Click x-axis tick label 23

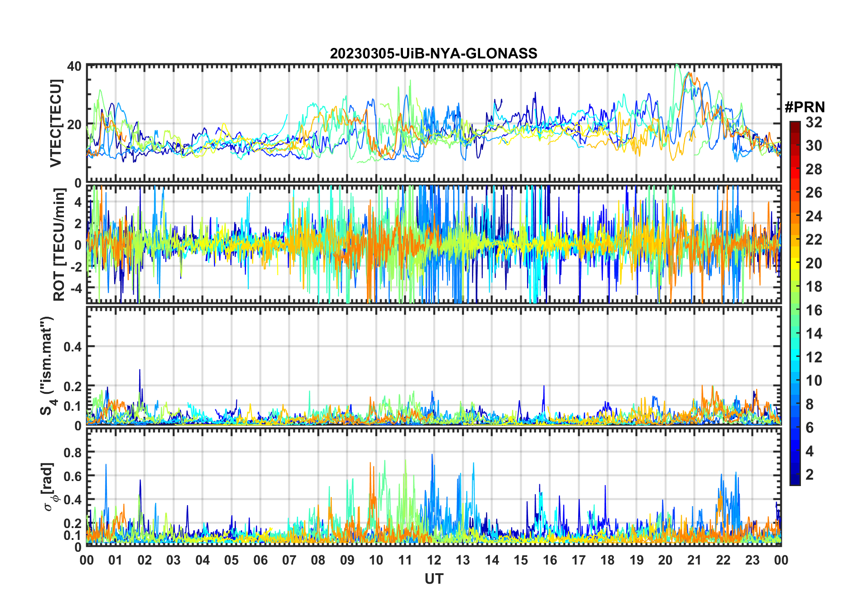pyautogui.click(x=752, y=560)
